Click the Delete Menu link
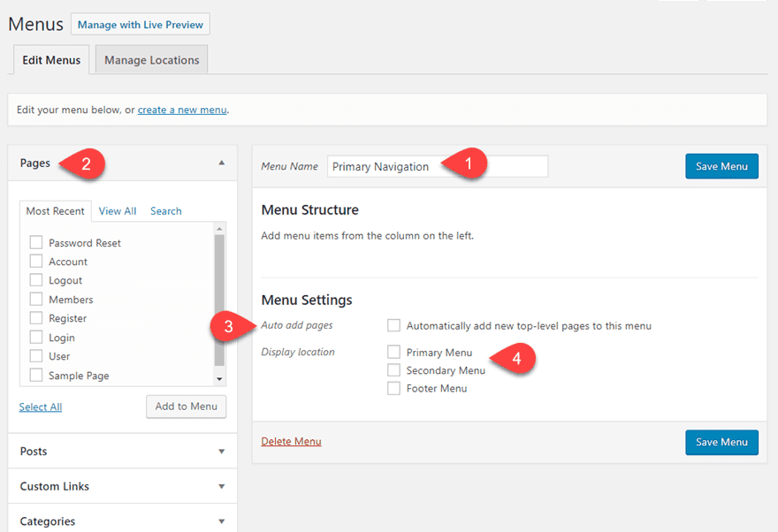Image resolution: width=778 pixels, height=532 pixels. 291,441
